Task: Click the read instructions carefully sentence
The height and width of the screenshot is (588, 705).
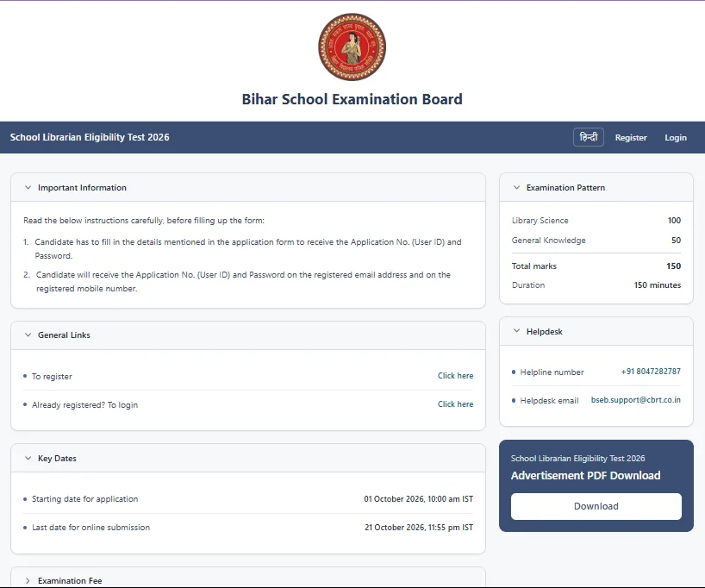Action: [144, 221]
